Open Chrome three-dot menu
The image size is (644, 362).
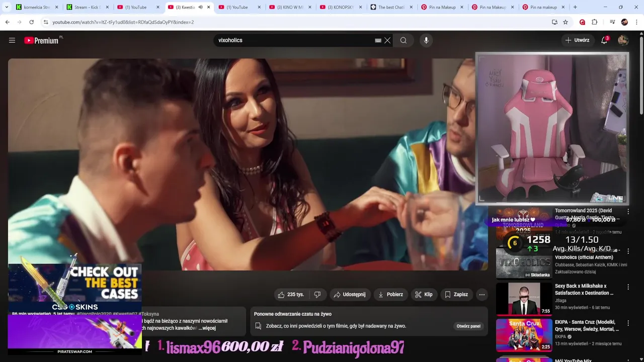coord(637,22)
